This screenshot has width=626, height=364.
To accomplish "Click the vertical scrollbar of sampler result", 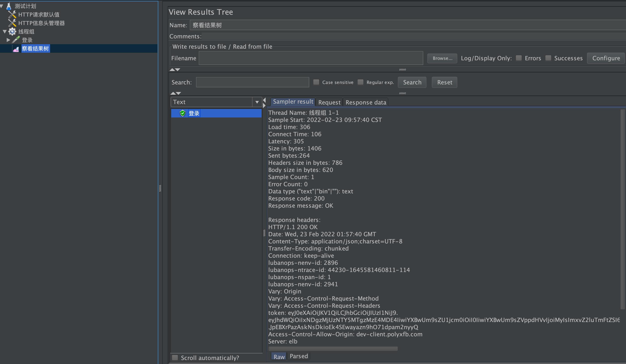I will [x=622, y=209].
